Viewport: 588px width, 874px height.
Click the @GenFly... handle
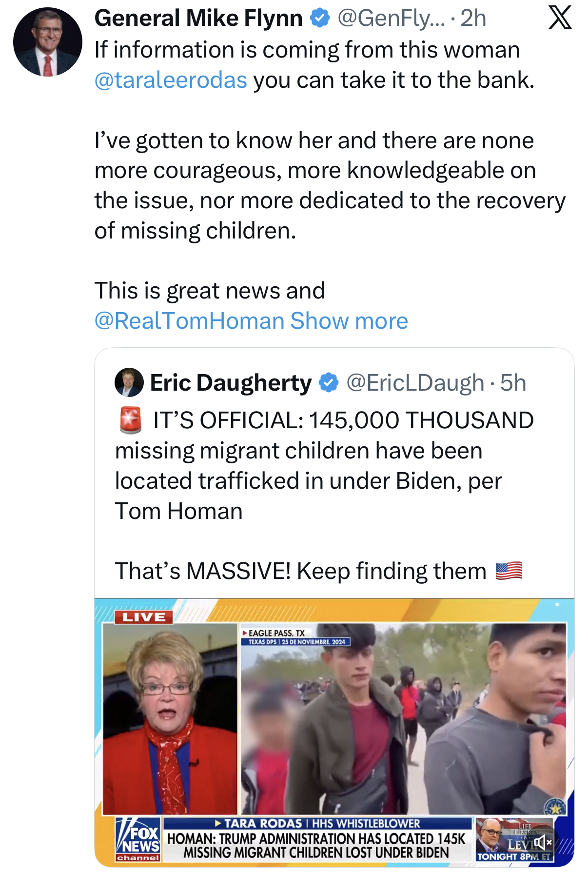point(391,19)
